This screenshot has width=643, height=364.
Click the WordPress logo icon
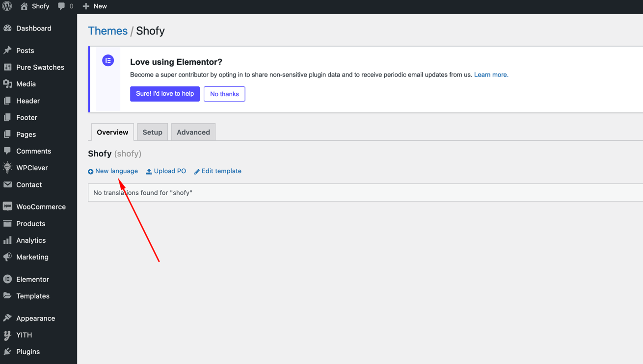click(x=7, y=6)
